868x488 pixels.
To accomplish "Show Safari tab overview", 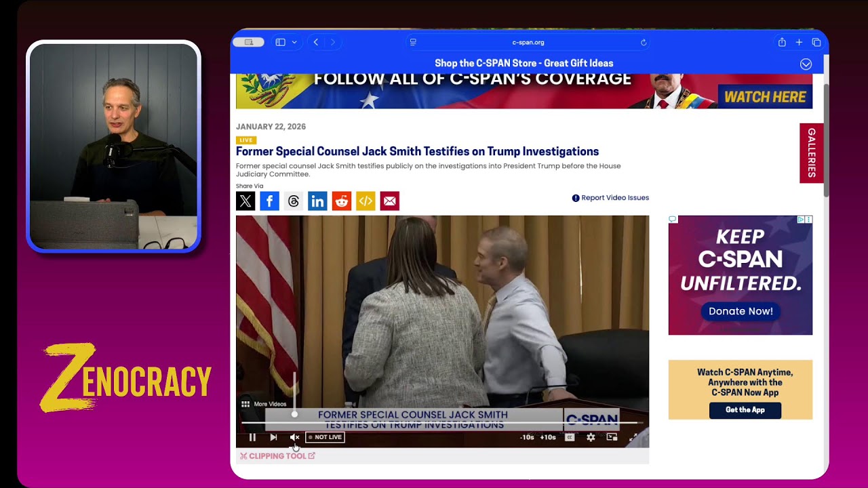I will 816,42.
